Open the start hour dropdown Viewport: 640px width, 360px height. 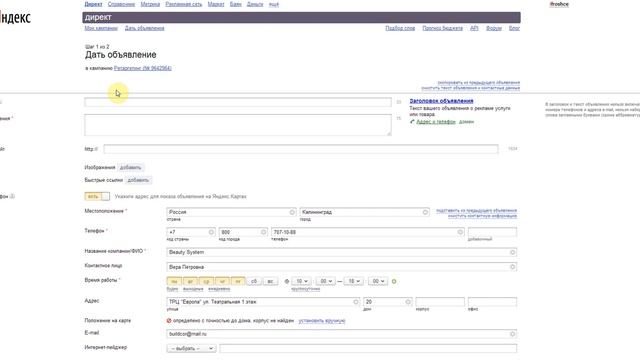click(x=302, y=282)
